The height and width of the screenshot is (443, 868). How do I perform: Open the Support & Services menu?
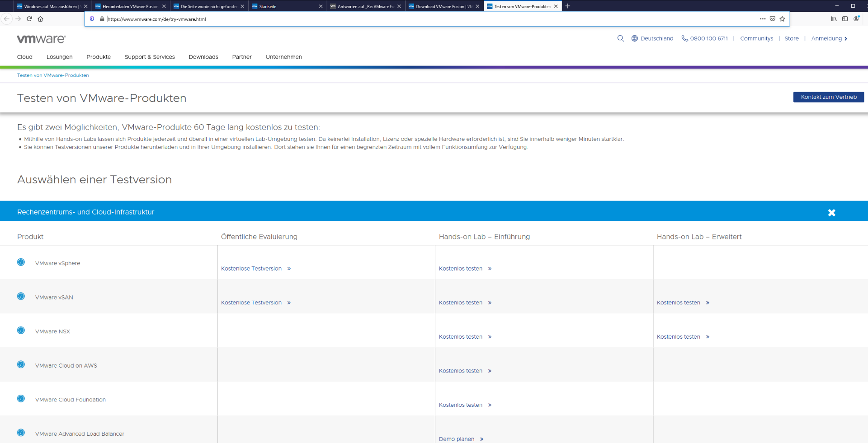pyautogui.click(x=150, y=57)
